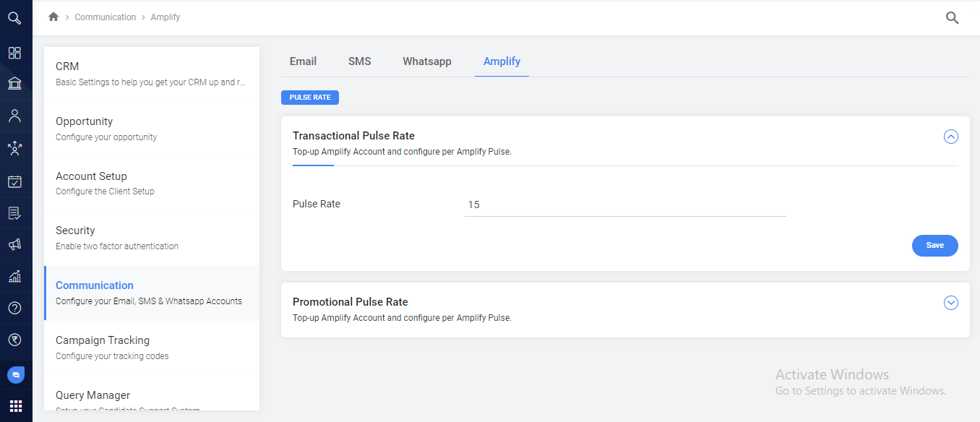The height and width of the screenshot is (422, 980).
Task: Open the bar chart reports icon
Action: point(14,276)
